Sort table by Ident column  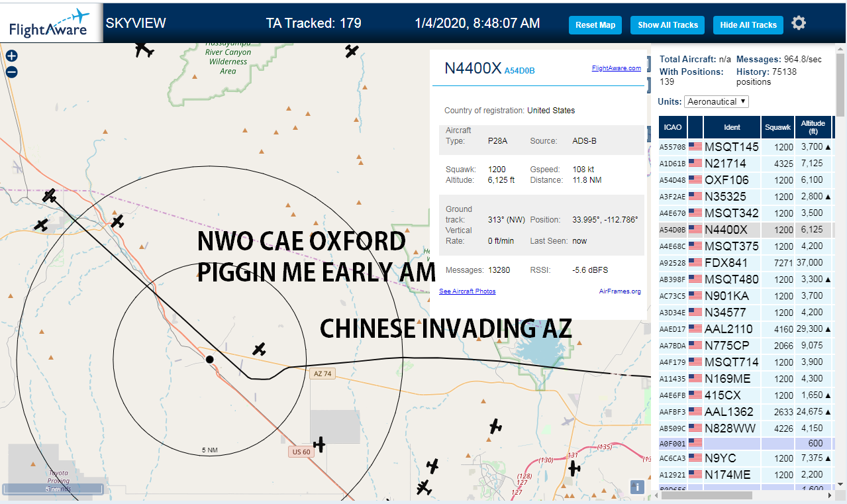click(x=732, y=126)
